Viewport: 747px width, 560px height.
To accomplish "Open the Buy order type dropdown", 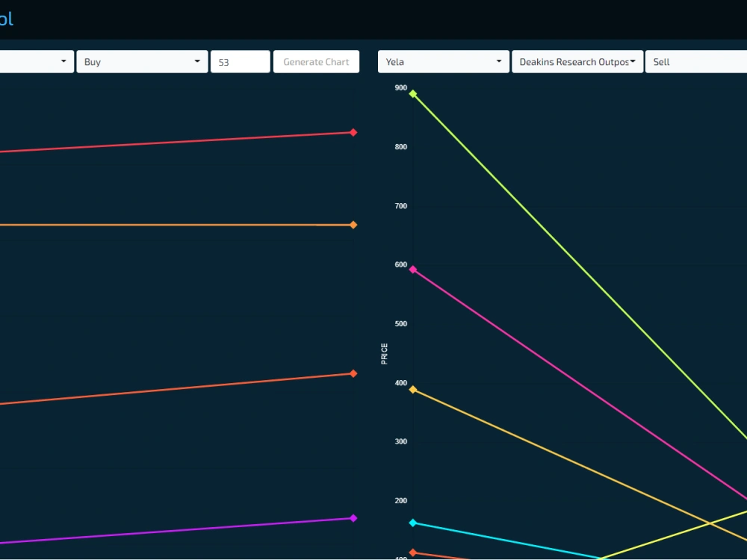I will click(142, 62).
